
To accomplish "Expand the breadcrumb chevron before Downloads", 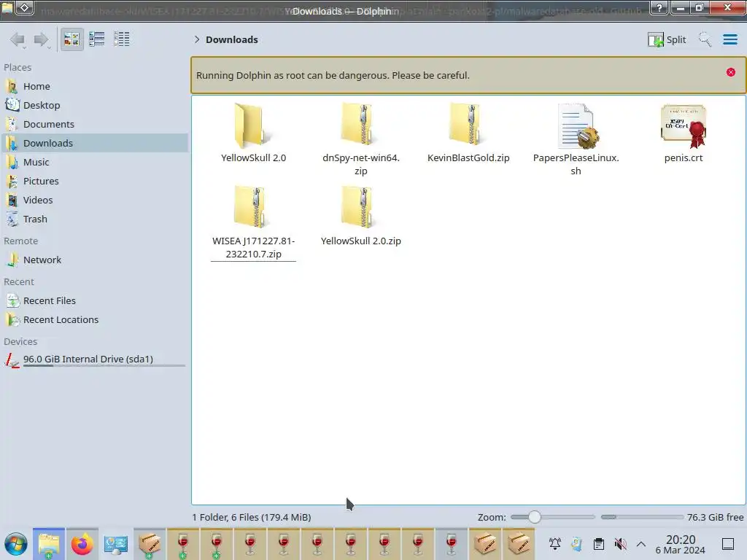I will click(197, 39).
